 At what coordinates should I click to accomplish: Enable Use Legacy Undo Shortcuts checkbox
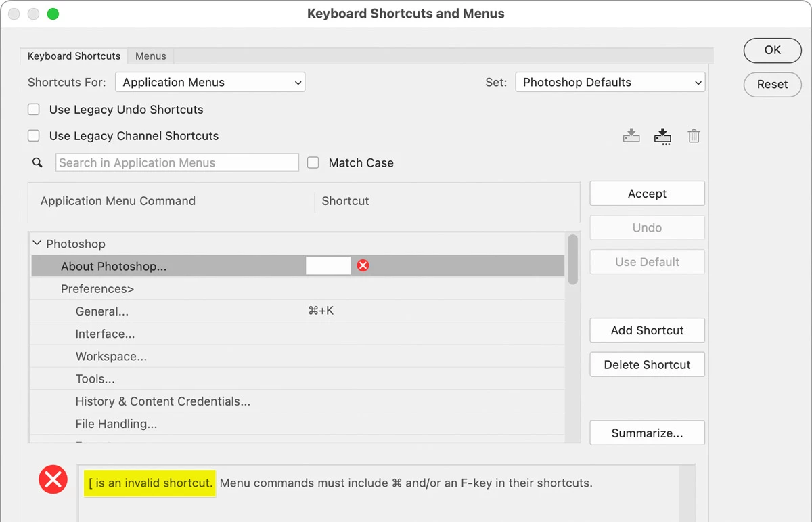click(x=34, y=110)
